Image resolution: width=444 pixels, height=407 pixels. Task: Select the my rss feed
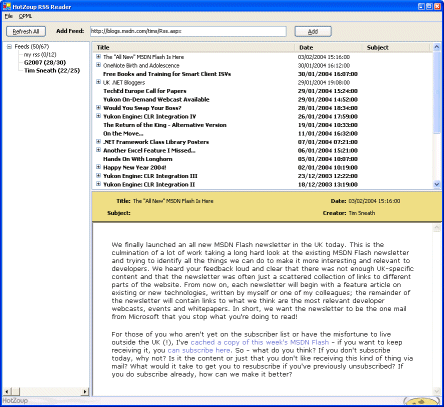coord(40,54)
